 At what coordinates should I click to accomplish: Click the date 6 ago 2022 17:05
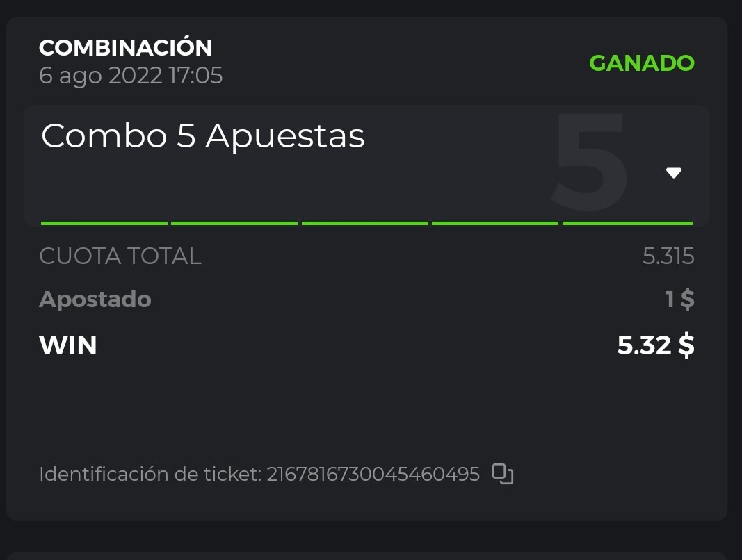tap(131, 75)
